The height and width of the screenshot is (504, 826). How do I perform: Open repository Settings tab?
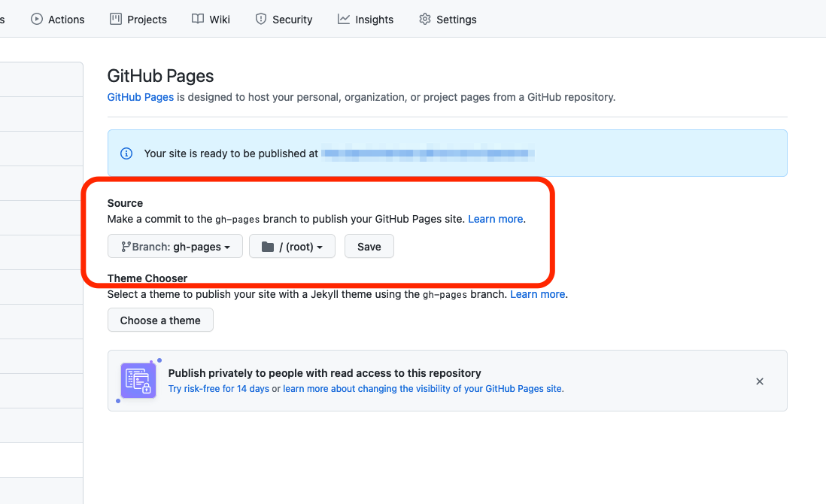[448, 20]
